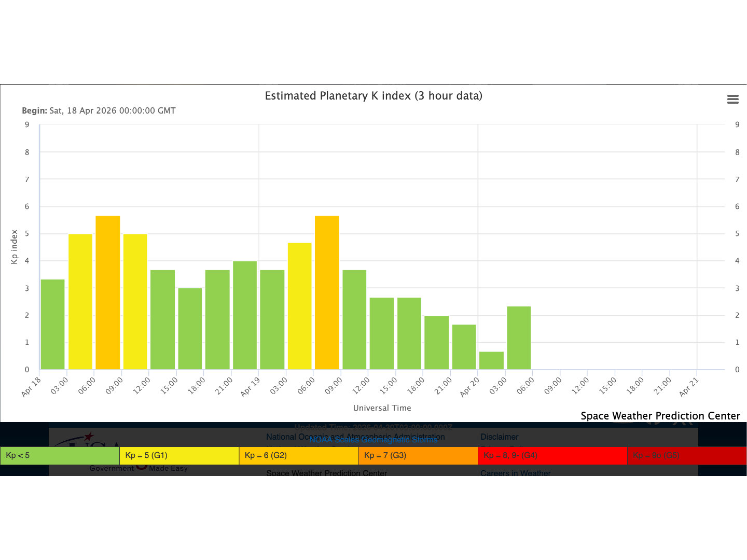747x560 pixels.
Task: Click the Kp < 5 green legend swatch
Action: tap(60, 455)
